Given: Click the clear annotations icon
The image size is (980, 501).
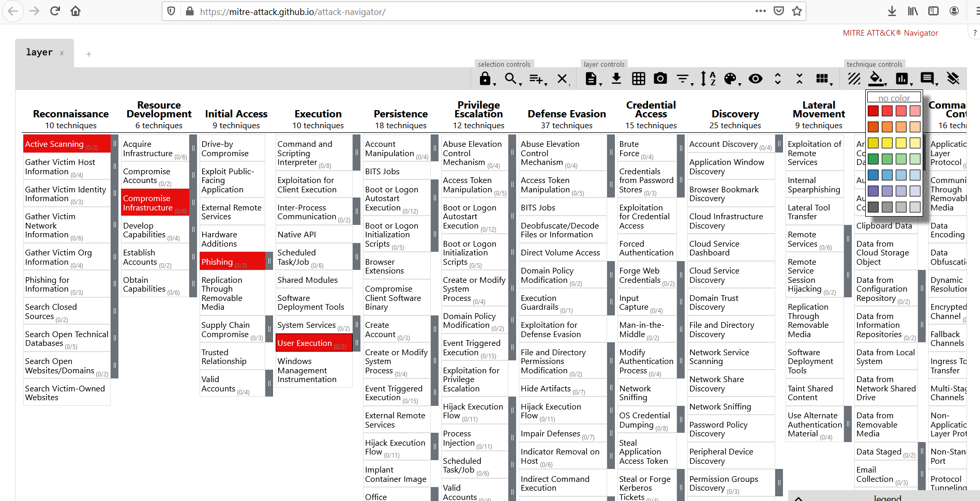Looking at the screenshot, I should coord(953,79).
